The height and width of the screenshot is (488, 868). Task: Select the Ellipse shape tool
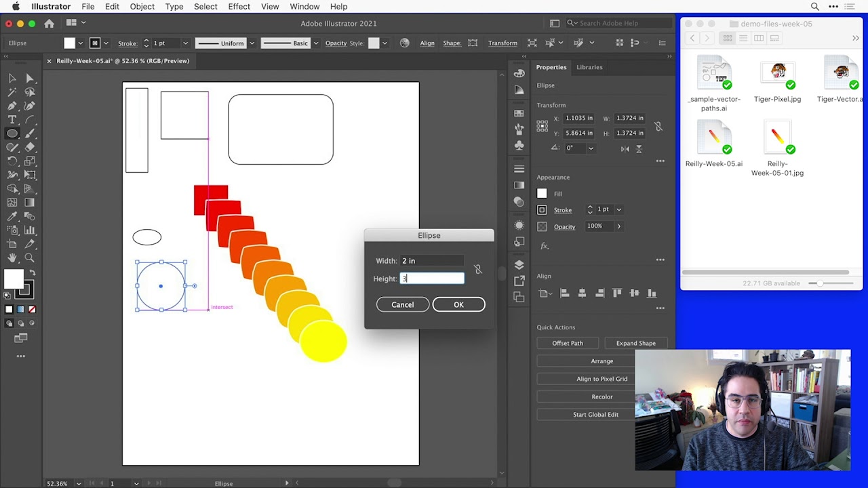[12, 134]
